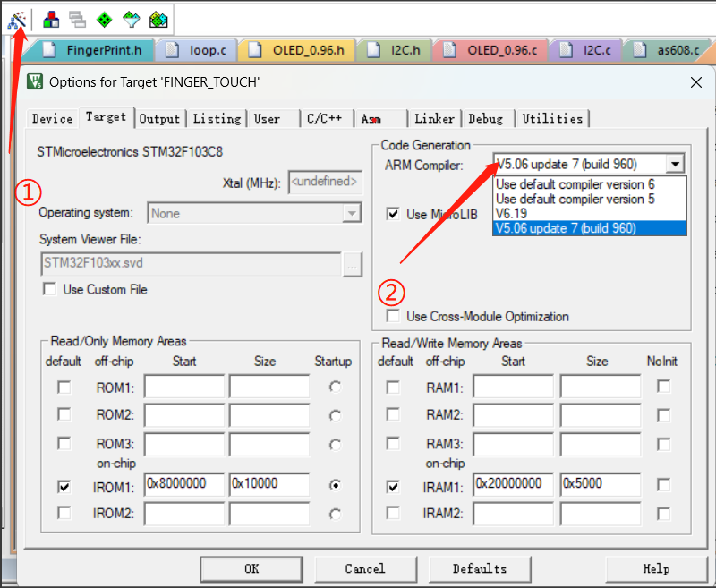
Task: Click the grayed Manage Multi-Project Workspace icon
Action: click(78, 19)
